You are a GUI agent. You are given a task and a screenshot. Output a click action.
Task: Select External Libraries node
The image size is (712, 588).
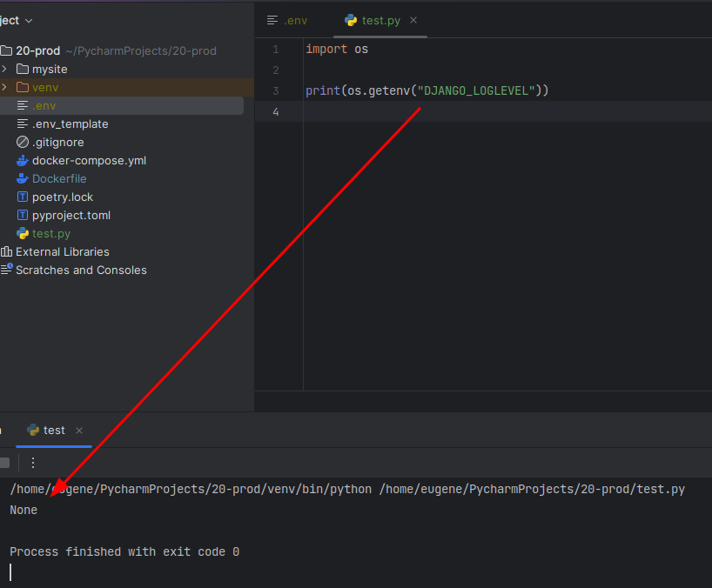pos(63,251)
